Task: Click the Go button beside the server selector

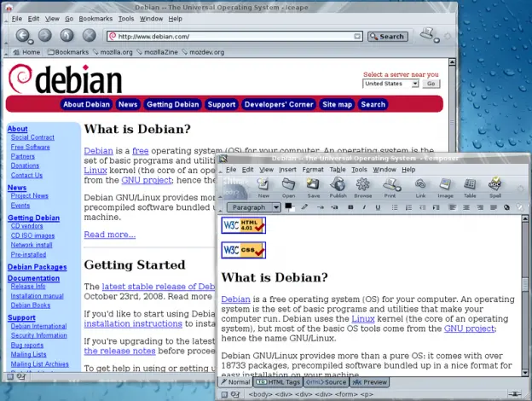Action: coord(431,84)
